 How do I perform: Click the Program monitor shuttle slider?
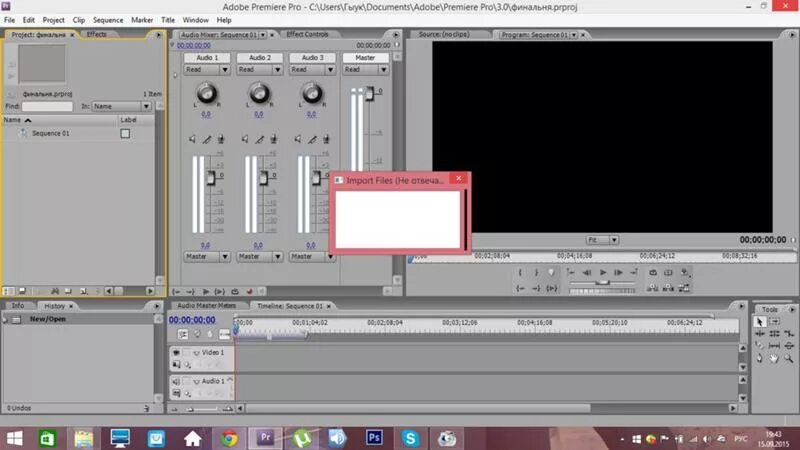click(x=603, y=283)
